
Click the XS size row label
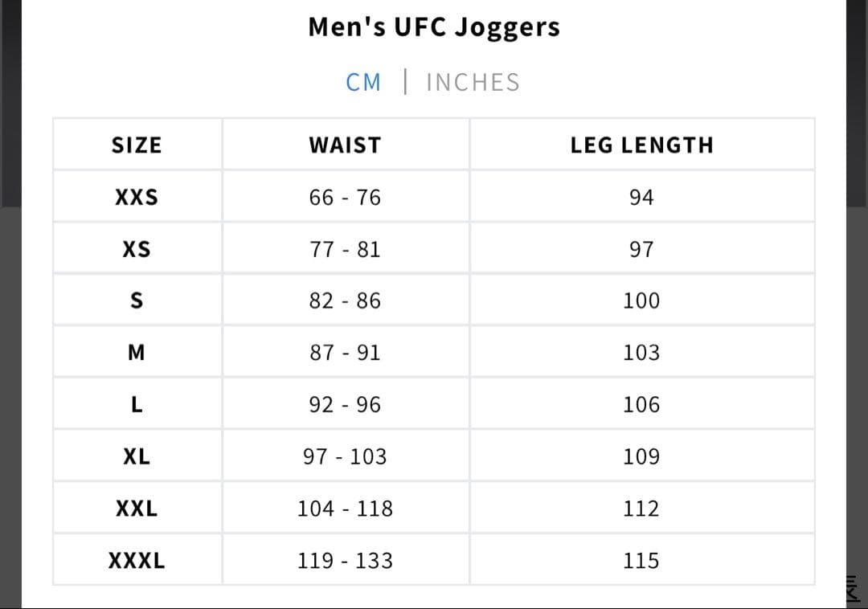pos(137,250)
